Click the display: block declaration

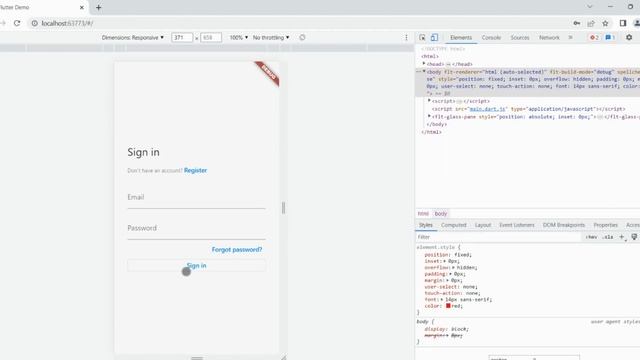point(447,329)
